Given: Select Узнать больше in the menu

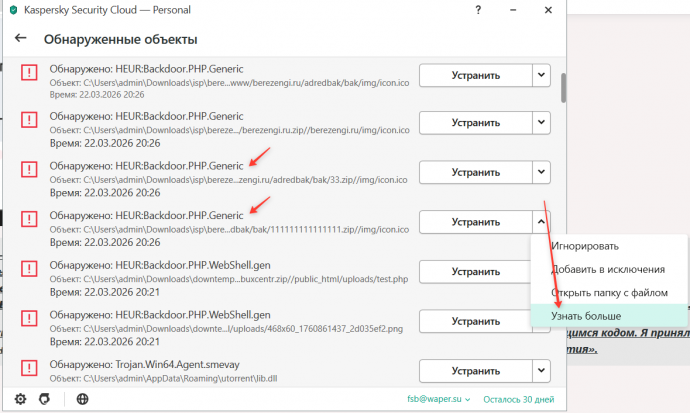Looking at the screenshot, I should [x=585, y=315].
